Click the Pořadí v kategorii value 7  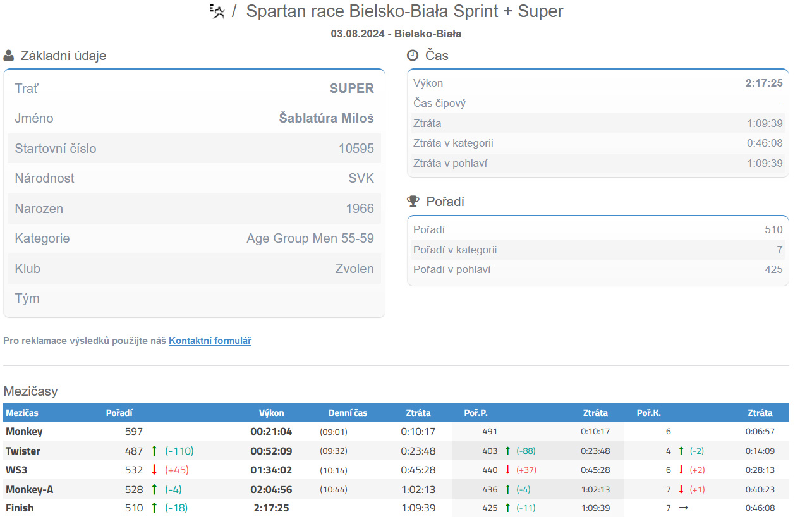(x=780, y=250)
